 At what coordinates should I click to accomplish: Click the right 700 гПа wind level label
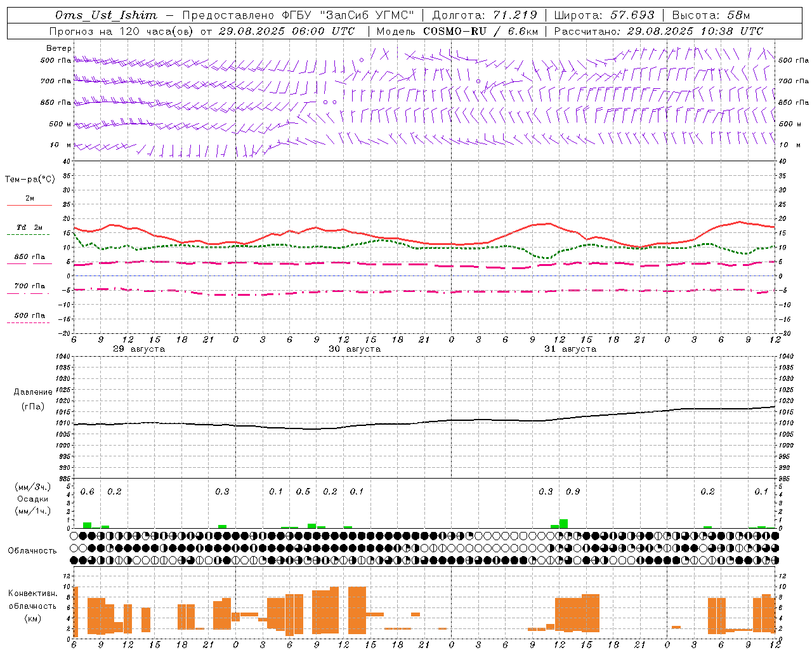(x=794, y=81)
